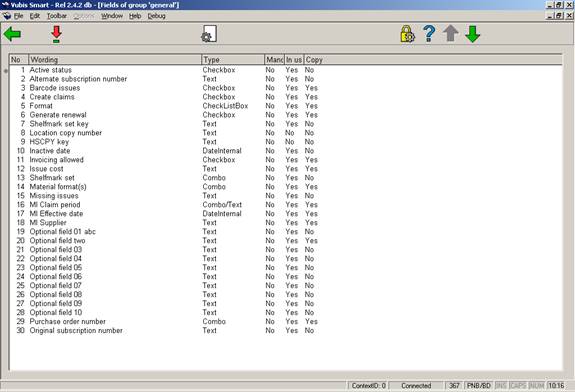575x392 pixels.
Task: Click the CheckListBox type cell
Action: coord(225,106)
